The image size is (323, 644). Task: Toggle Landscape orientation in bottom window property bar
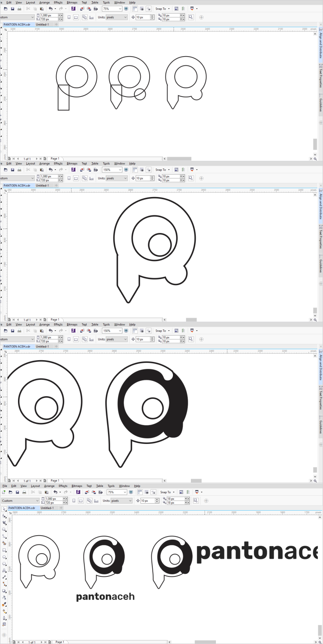pos(81,501)
